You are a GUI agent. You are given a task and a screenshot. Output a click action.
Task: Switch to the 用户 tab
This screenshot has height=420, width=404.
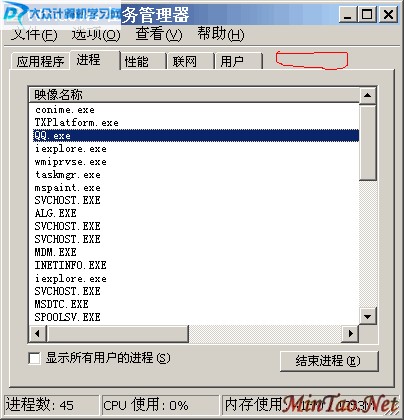tap(239, 61)
